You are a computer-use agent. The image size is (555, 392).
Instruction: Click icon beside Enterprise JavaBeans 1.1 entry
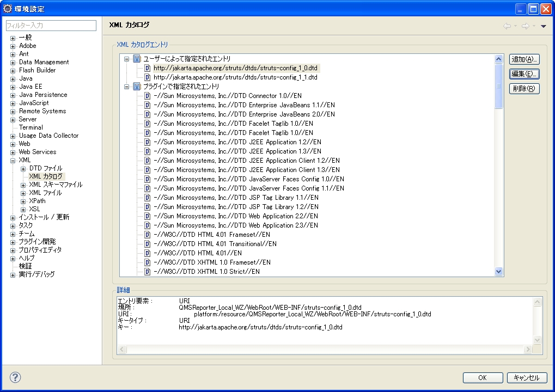point(147,105)
